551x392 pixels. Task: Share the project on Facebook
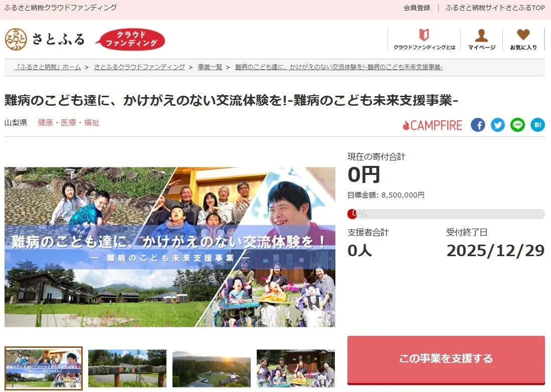point(478,125)
